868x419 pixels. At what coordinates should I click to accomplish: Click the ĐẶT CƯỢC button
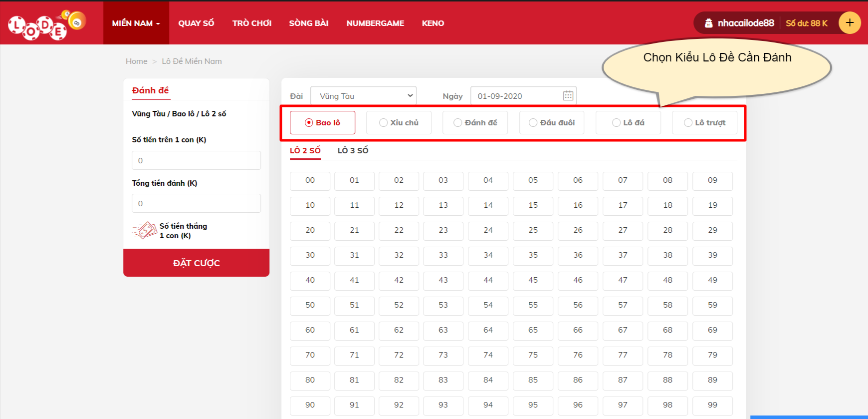[x=196, y=263]
